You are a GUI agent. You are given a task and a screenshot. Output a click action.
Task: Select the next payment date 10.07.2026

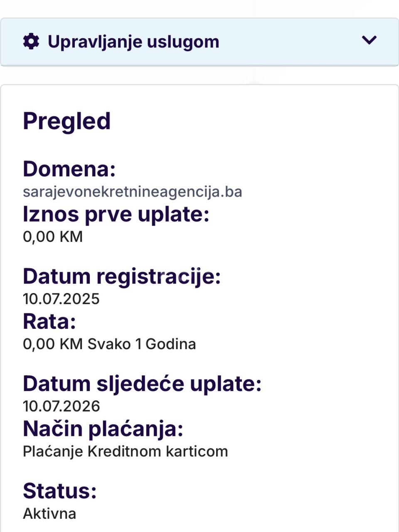(61, 406)
